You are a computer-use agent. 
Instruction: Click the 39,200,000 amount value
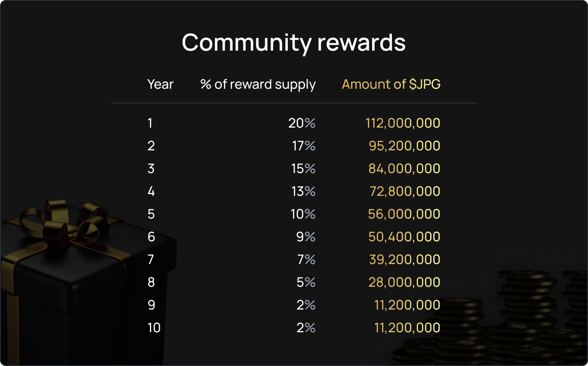tap(404, 260)
